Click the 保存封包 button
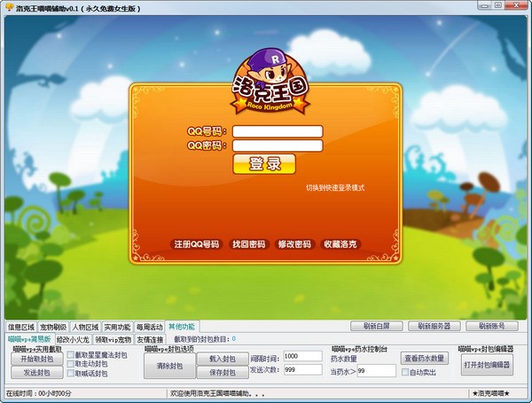This screenshot has width=532, height=403. (x=223, y=373)
